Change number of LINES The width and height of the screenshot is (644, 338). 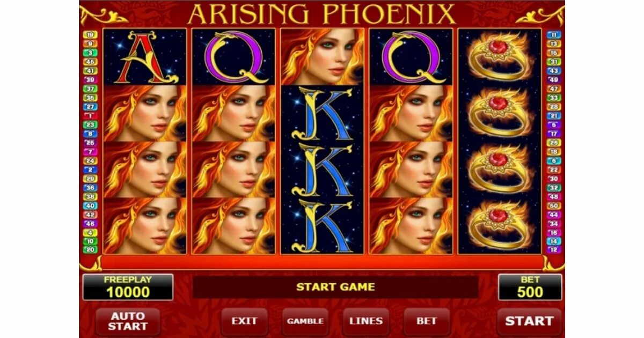point(366,321)
